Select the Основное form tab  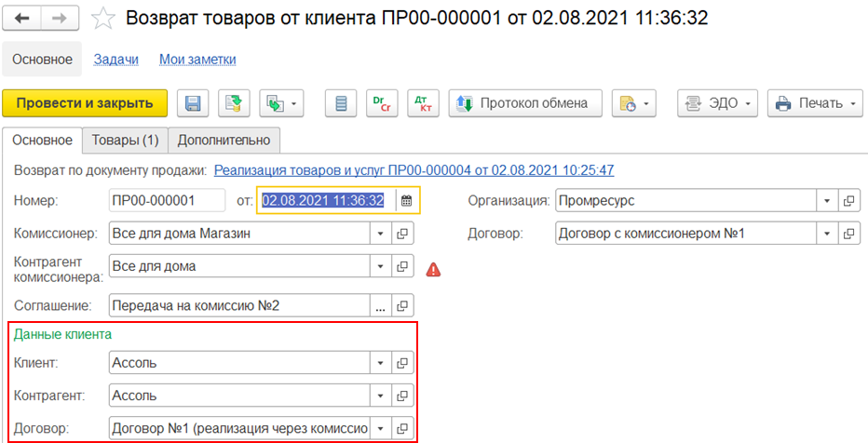pos(43,140)
